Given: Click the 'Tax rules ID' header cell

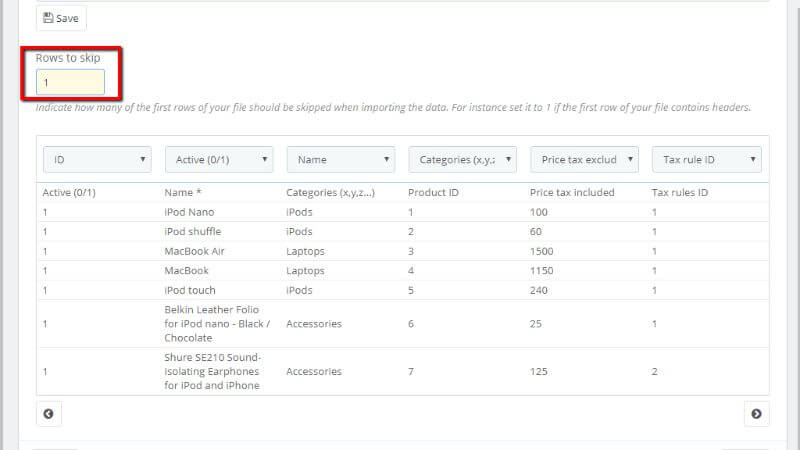Looking at the screenshot, I should [680, 192].
